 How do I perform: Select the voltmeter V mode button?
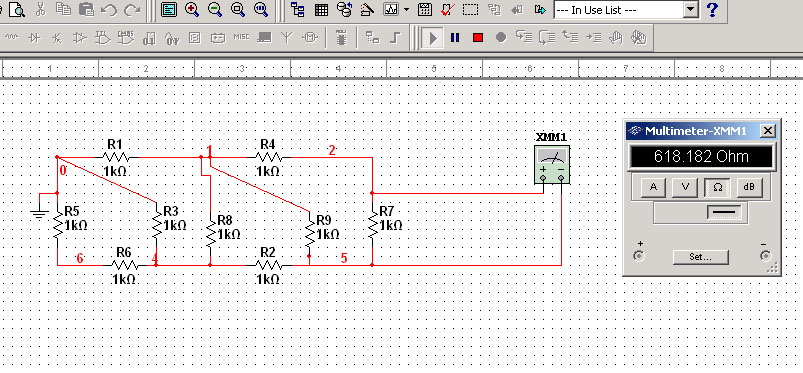[x=685, y=188]
